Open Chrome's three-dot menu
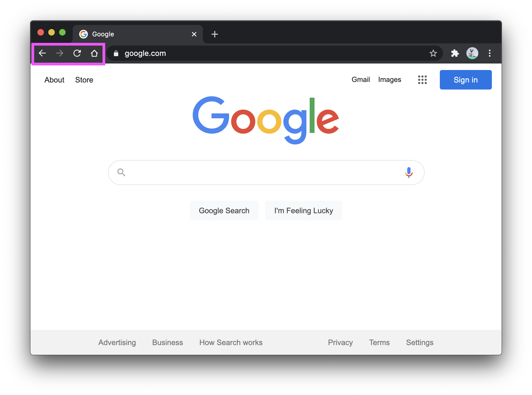Image resolution: width=532 pixels, height=395 pixels. tap(490, 53)
